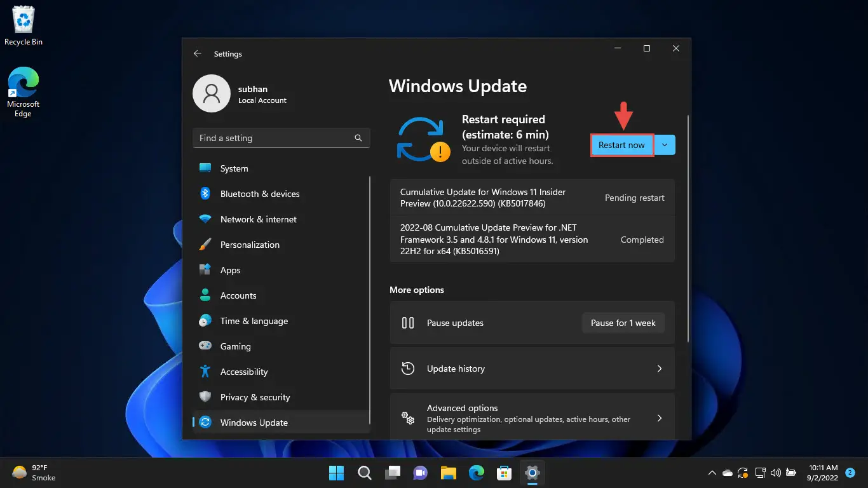Open the Chat app on taskbar

(x=421, y=473)
